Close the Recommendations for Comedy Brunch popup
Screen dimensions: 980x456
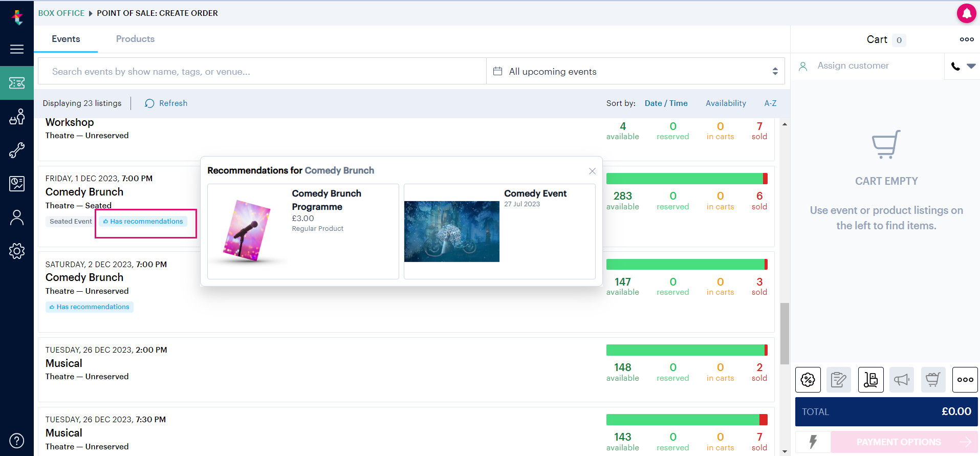(592, 171)
